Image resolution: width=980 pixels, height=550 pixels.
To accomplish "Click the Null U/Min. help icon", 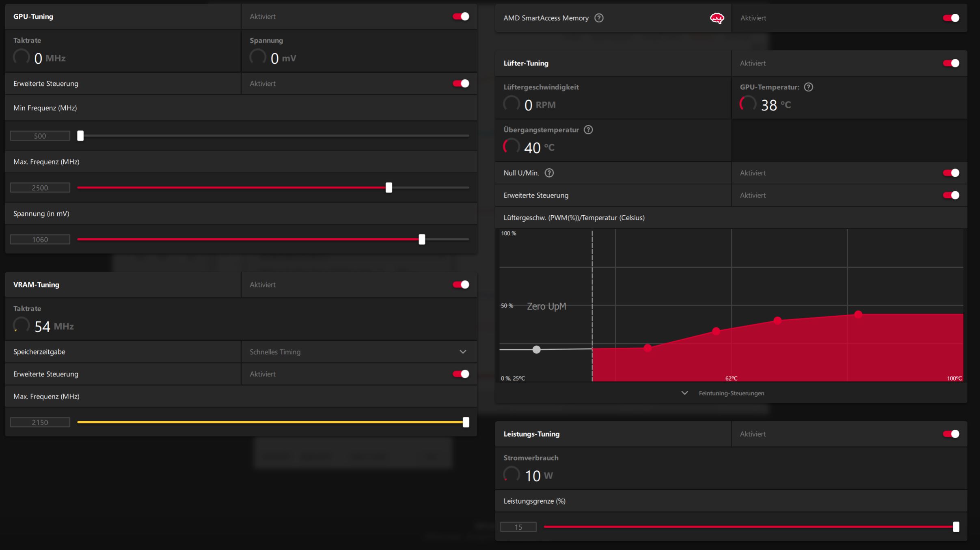I will (x=549, y=173).
